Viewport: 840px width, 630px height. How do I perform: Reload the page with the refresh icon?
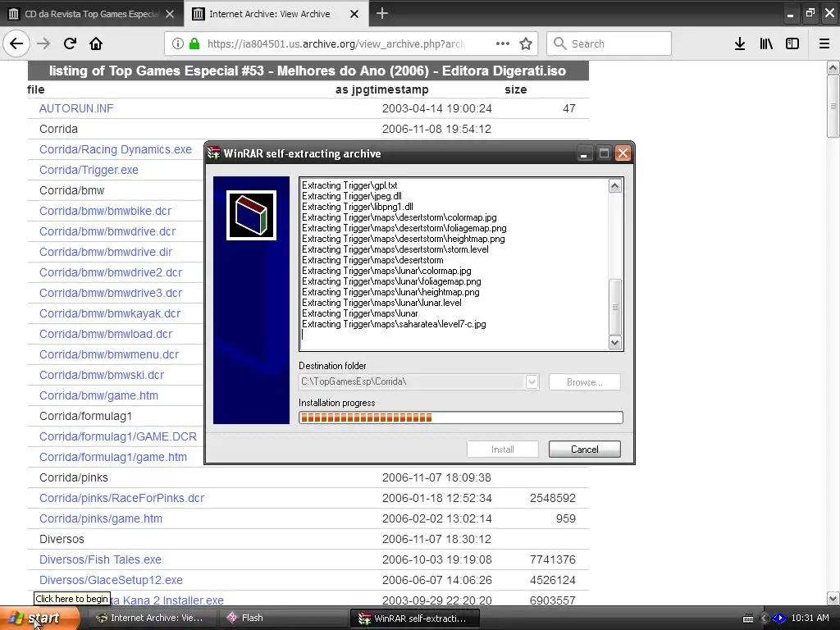coord(70,43)
